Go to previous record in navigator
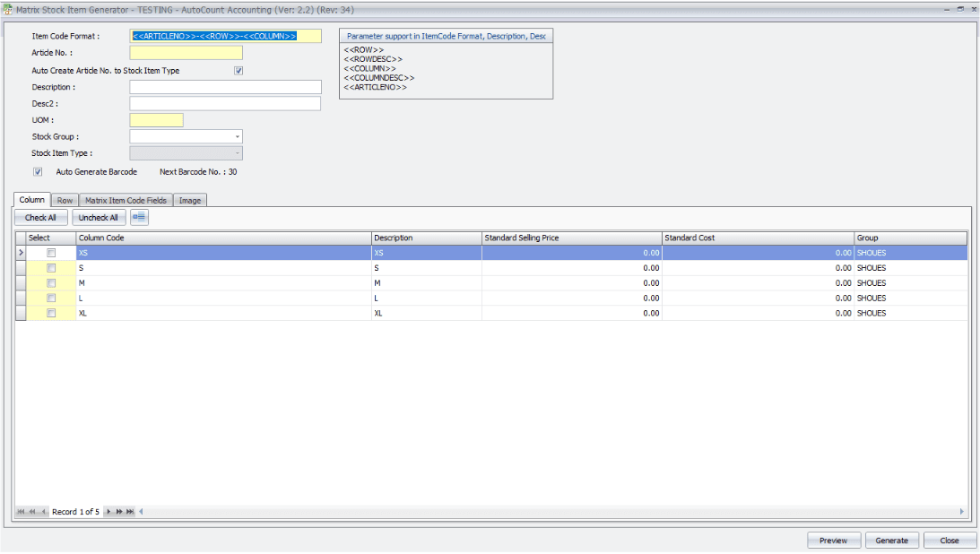 (44, 511)
